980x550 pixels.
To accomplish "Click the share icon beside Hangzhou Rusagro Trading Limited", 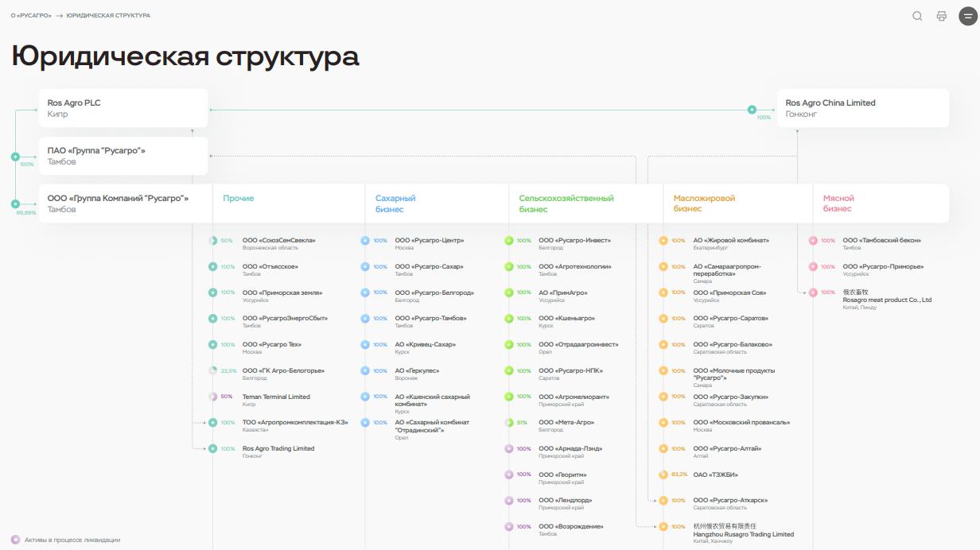I will [x=663, y=526].
